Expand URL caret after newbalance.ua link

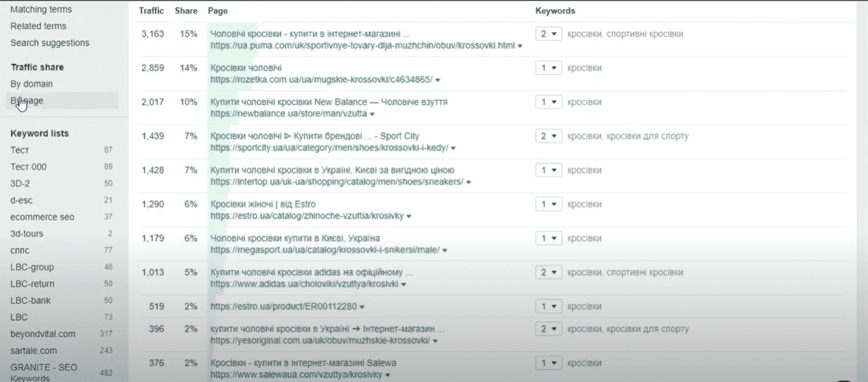pos(372,113)
